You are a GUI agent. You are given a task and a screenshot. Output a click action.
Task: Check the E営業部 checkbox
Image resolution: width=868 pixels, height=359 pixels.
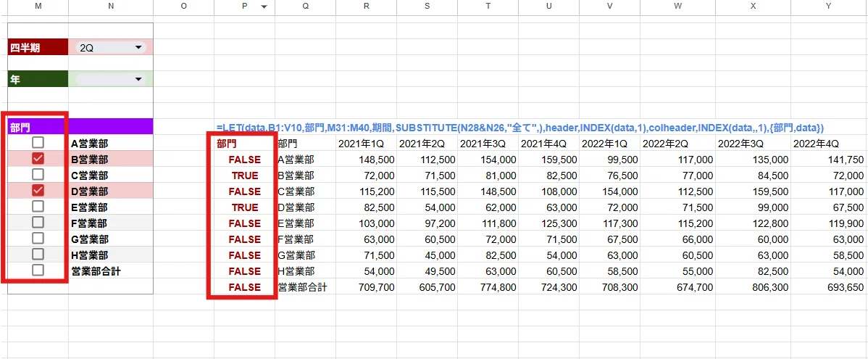[x=38, y=207]
